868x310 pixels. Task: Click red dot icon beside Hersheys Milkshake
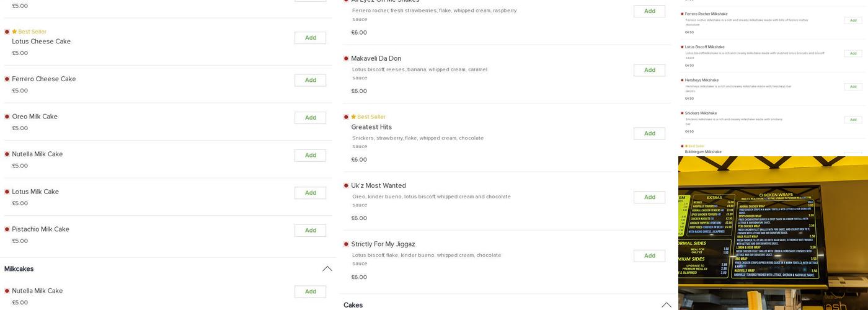click(682, 80)
